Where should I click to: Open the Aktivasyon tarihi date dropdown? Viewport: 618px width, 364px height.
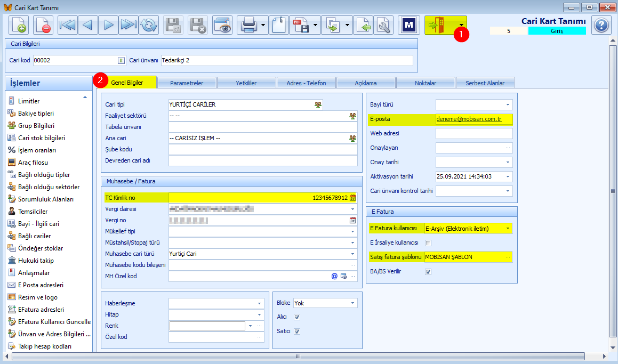point(508,176)
